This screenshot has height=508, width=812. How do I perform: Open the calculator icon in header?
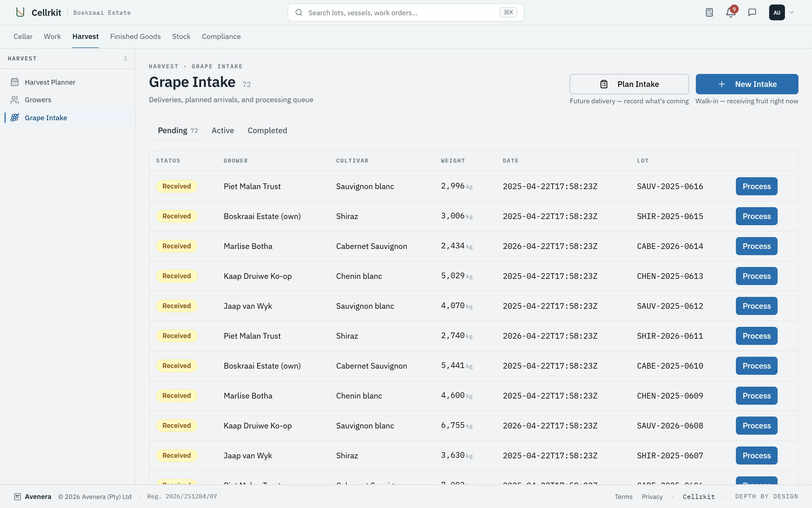tap(709, 12)
